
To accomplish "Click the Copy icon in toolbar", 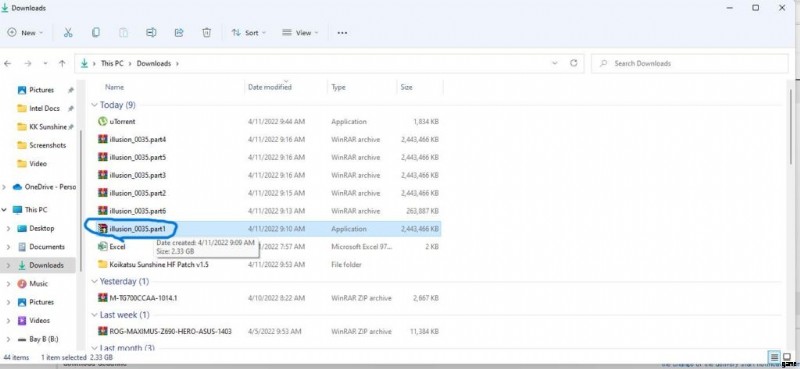I will pos(95,33).
